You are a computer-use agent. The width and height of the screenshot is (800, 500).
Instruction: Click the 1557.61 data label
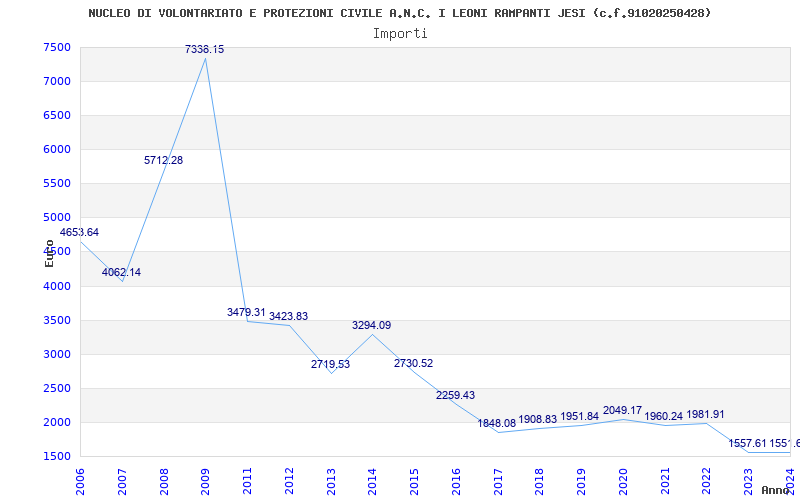747,443
